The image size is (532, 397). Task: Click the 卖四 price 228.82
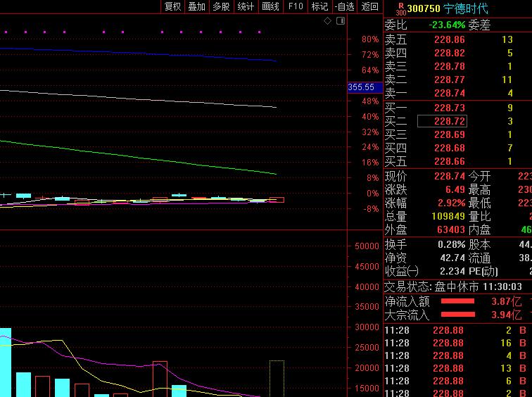point(449,53)
